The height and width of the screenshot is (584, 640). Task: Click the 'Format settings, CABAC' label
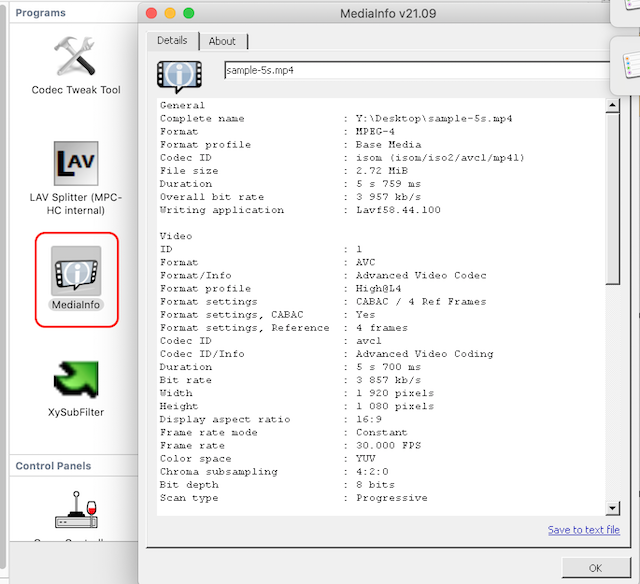click(231, 315)
